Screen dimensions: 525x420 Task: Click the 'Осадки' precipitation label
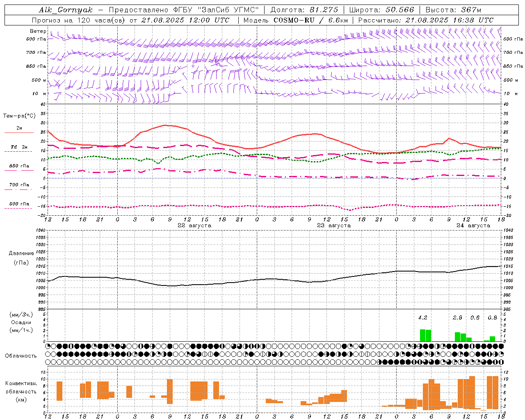[x=21, y=322]
